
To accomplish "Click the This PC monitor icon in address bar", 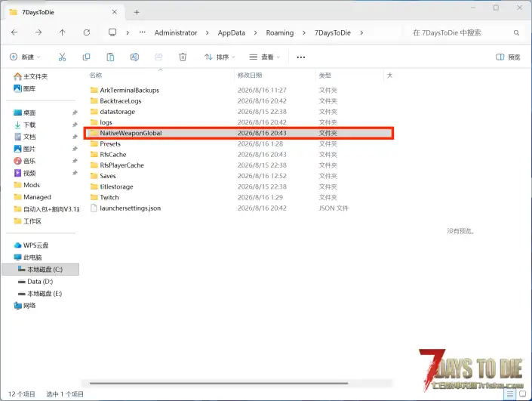I will [112, 32].
